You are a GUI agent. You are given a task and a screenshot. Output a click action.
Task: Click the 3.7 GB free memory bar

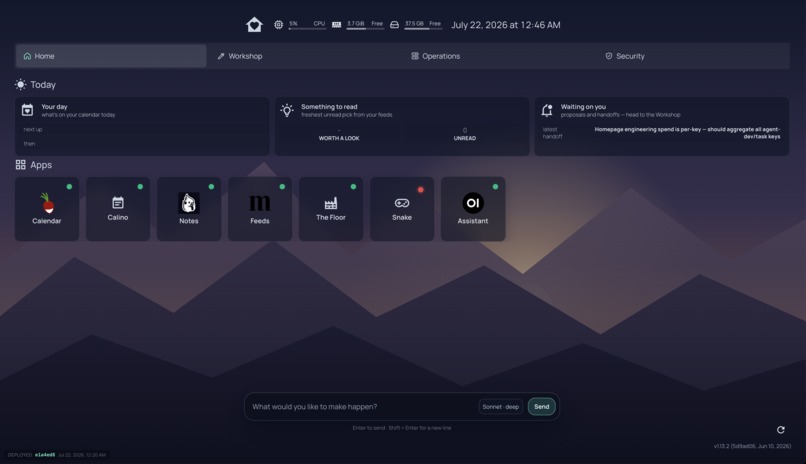coord(365,29)
